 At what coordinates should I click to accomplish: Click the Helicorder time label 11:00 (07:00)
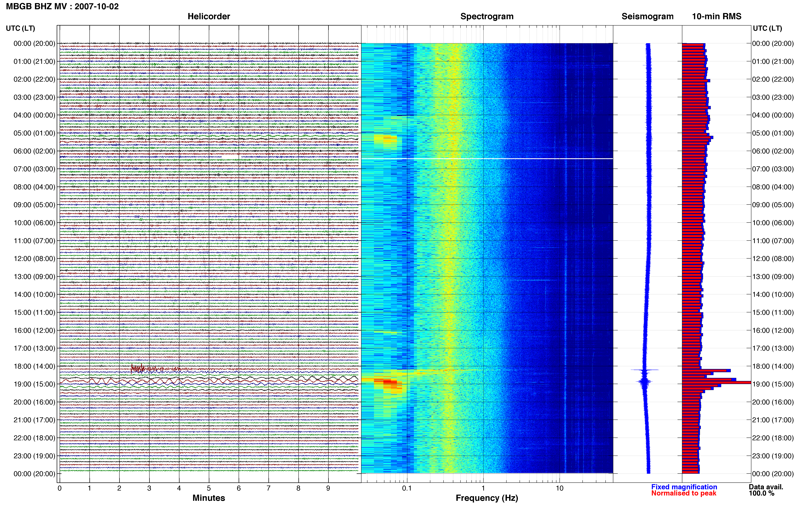[34, 241]
